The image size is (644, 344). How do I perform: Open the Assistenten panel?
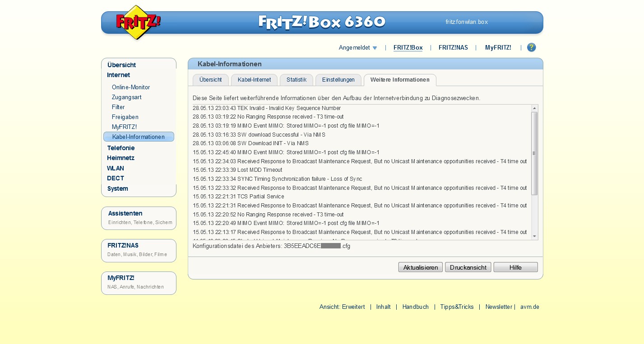[139, 218]
